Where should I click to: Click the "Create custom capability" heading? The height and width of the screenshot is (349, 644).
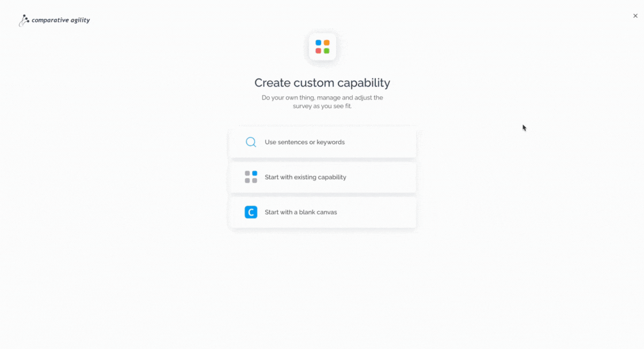[322, 82]
